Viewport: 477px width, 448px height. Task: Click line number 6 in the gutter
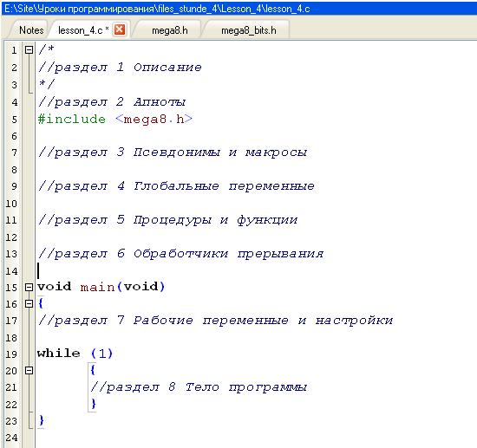[14, 136]
